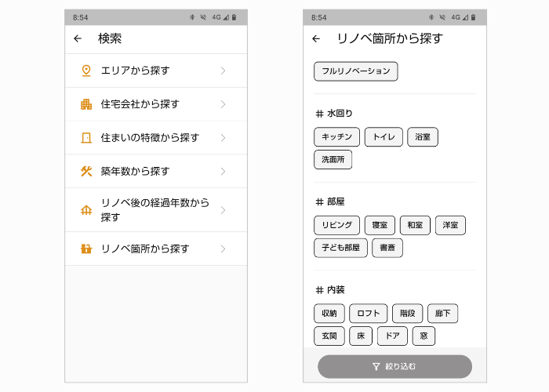Select the キッチン filter chip
The width and height of the screenshot is (549, 392).
point(336,137)
